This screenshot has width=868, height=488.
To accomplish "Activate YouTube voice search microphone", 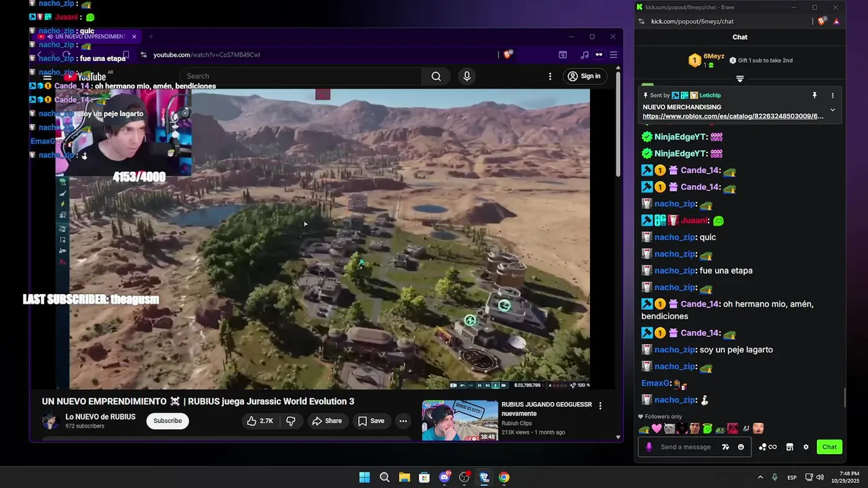I will point(467,77).
